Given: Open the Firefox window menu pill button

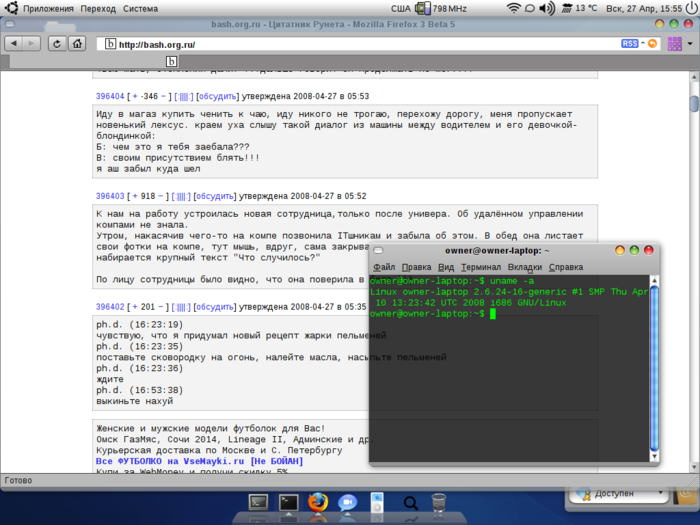Looking at the screenshot, I should 10,24.
